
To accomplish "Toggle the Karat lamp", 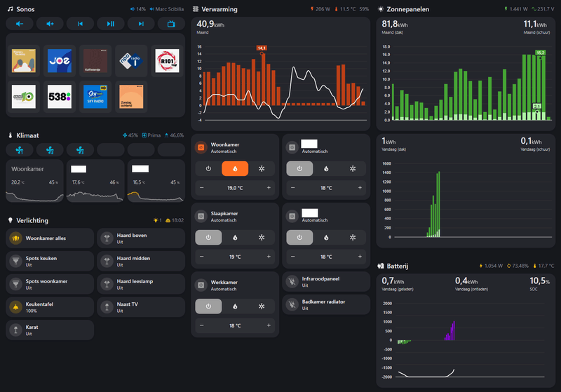I will (x=50, y=330).
